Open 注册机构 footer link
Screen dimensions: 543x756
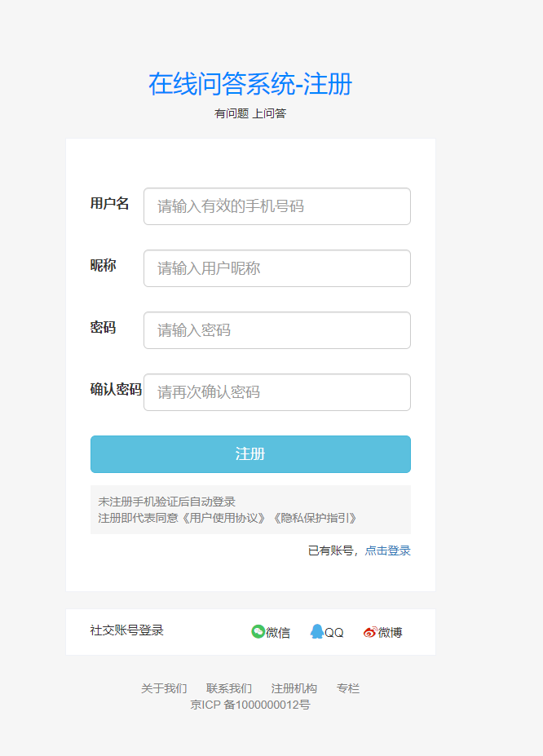point(294,688)
